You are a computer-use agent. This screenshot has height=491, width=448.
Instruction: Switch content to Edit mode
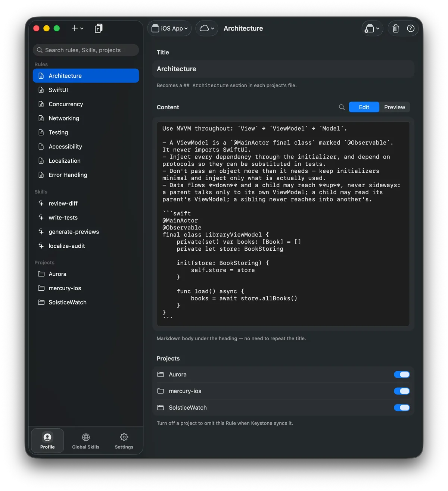click(364, 107)
